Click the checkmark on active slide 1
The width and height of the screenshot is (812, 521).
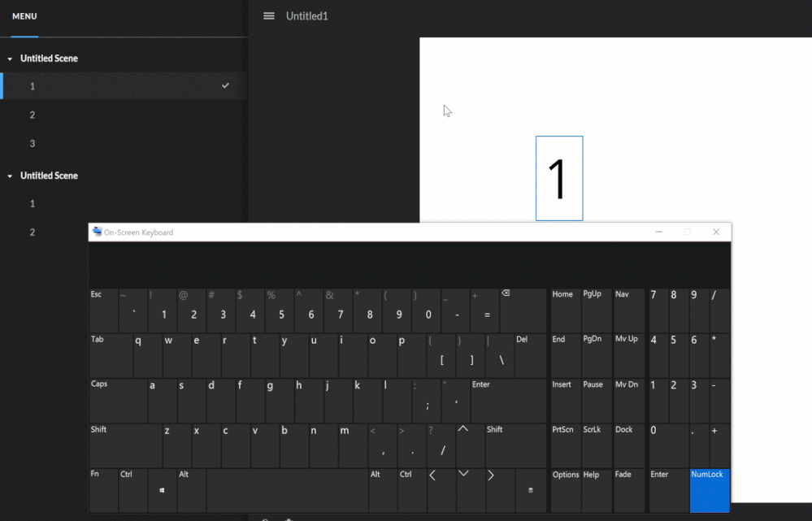(x=225, y=85)
